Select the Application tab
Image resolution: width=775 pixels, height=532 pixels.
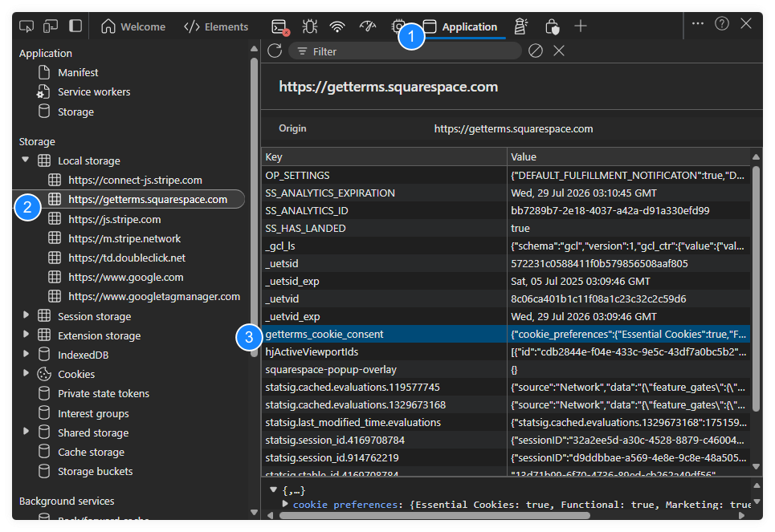point(460,26)
